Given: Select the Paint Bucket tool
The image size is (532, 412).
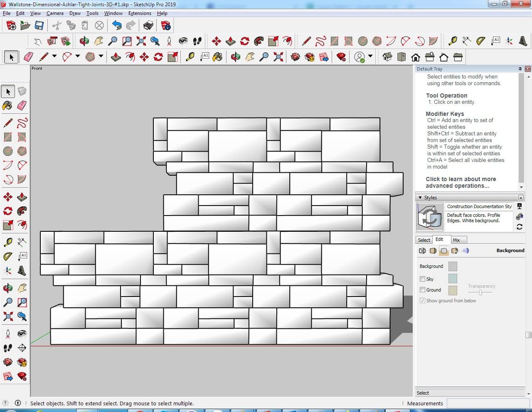Looking at the screenshot, I should tap(7, 105).
